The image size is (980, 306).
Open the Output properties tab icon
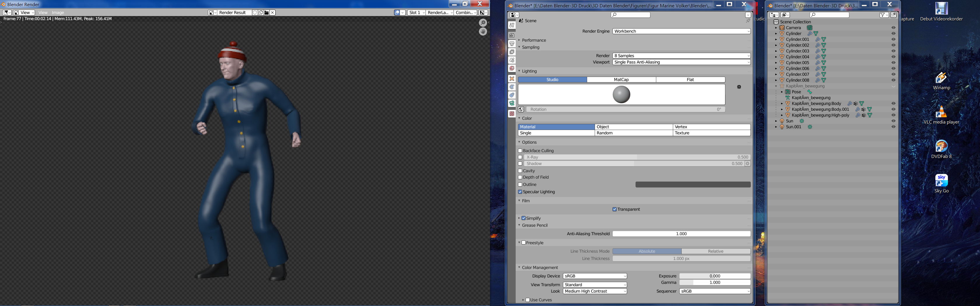click(512, 44)
